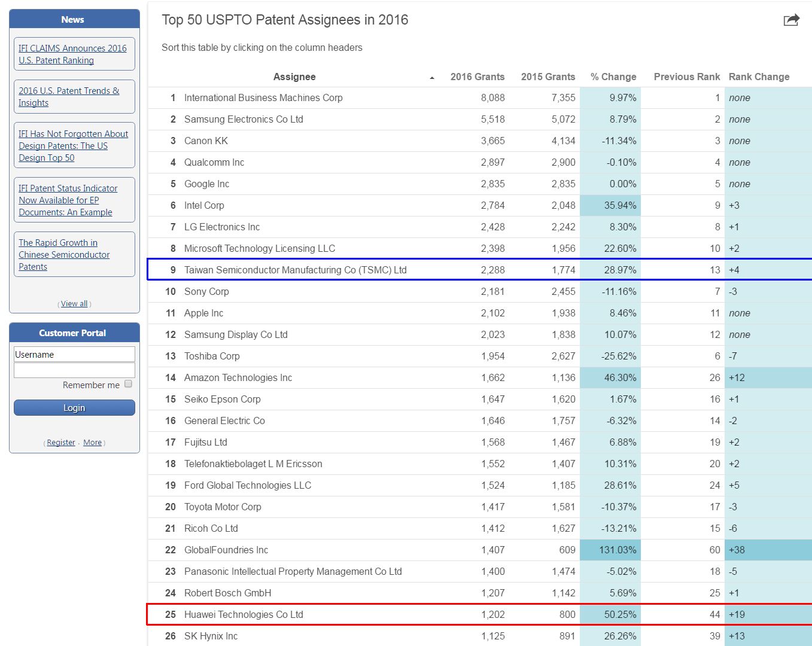Click General Electric Co assignee
The height and width of the screenshot is (646, 812).
click(x=224, y=420)
